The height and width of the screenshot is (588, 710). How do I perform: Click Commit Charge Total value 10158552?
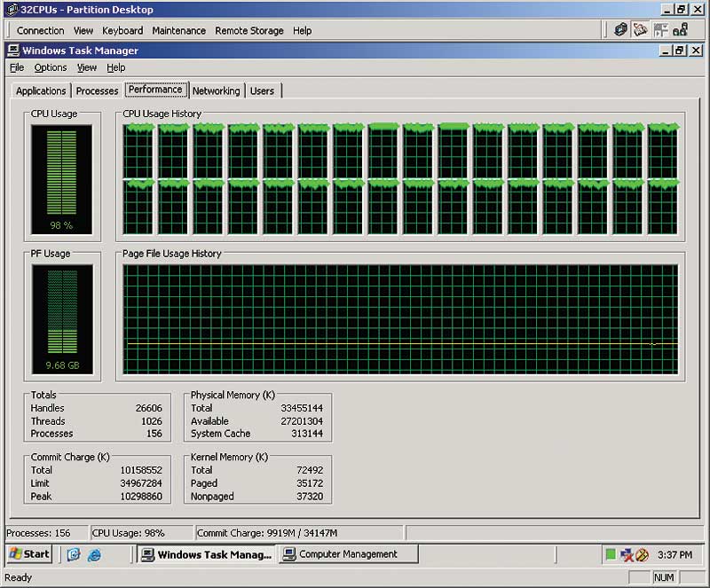[141, 470]
